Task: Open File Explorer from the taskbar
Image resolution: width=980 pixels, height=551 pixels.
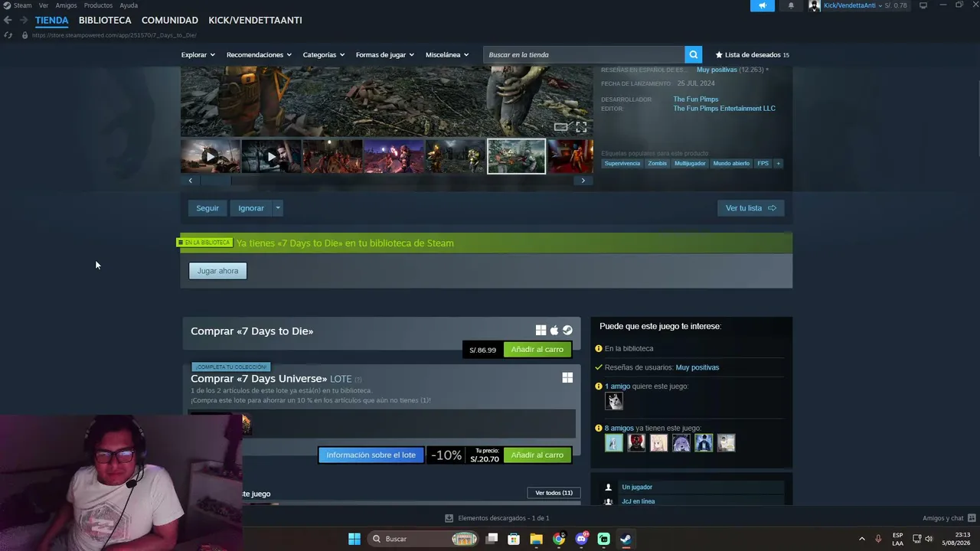Action: (536, 539)
